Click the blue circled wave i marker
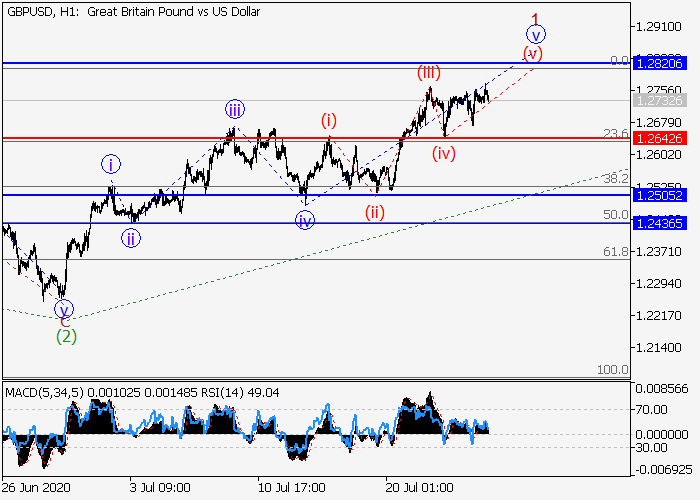Image resolution: width=700 pixels, height=500 pixels. tap(110, 163)
